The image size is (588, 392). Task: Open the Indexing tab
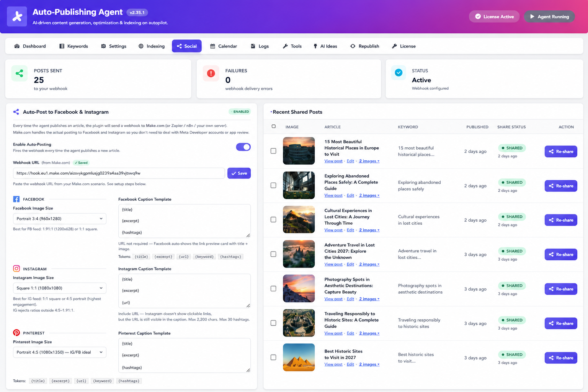[152, 46]
